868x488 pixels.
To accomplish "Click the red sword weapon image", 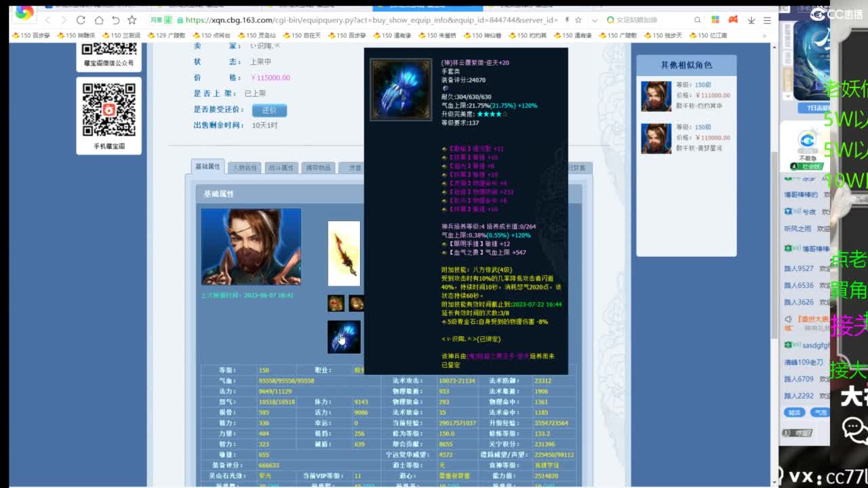I will [x=344, y=253].
